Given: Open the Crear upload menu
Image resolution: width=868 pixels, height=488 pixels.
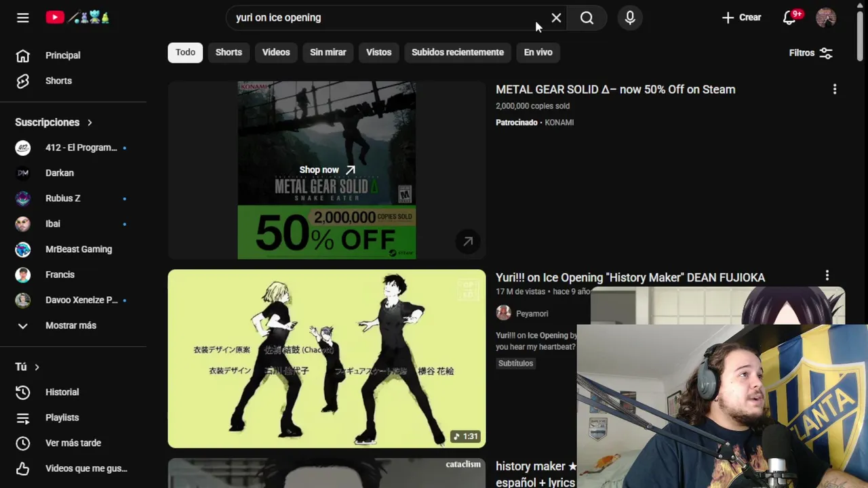Looking at the screenshot, I should tap(741, 18).
